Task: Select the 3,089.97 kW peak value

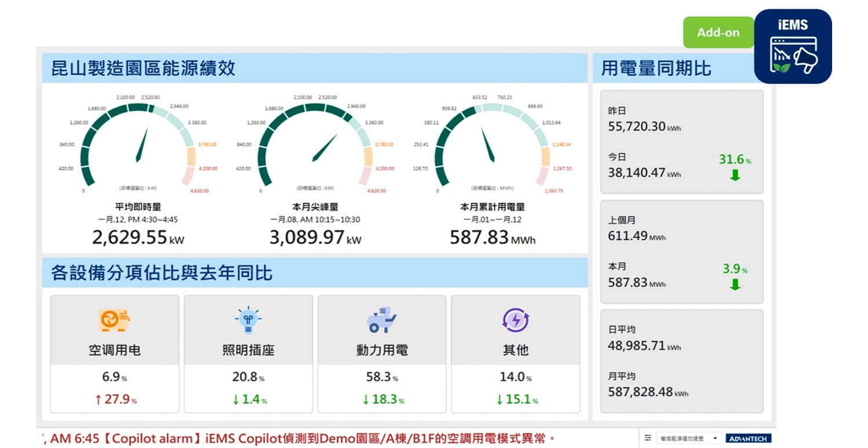Action: point(315,237)
